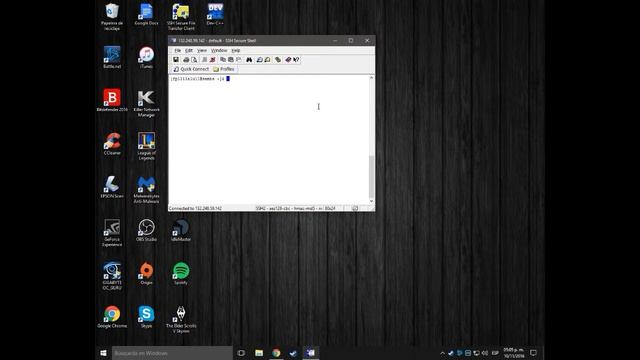
Task: Select the Battle.net desktop icon
Action: (x=112, y=57)
